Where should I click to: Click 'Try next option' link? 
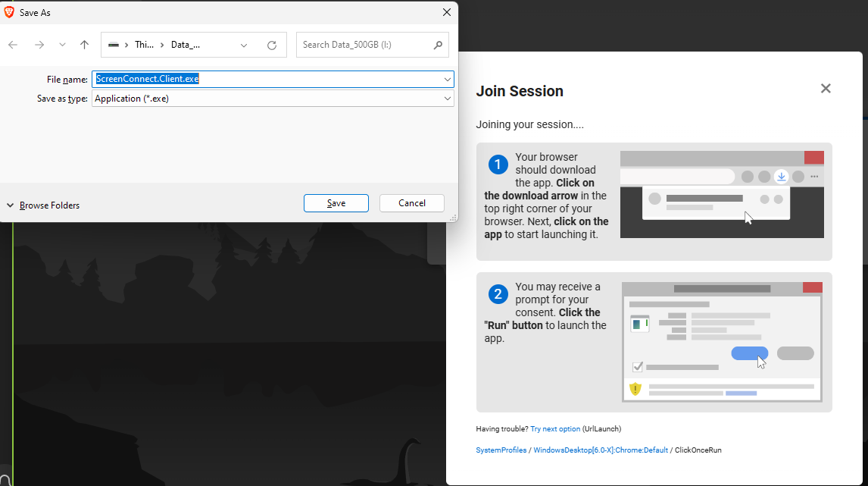click(555, 429)
